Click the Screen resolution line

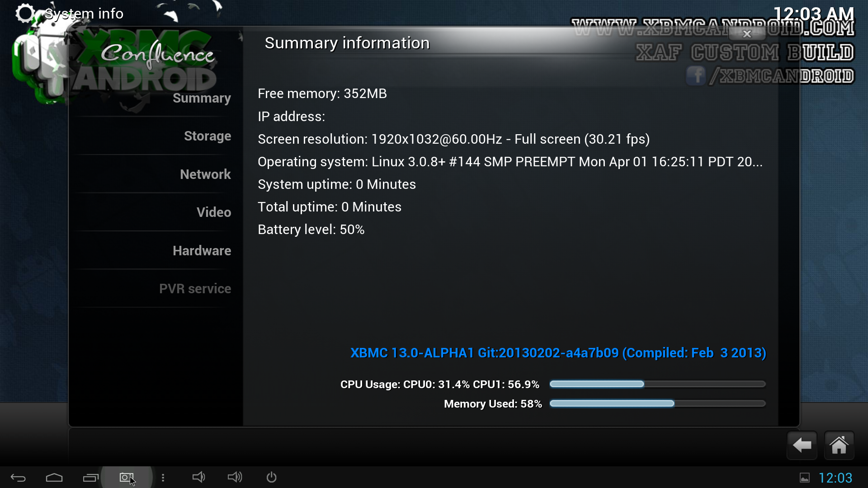click(454, 139)
